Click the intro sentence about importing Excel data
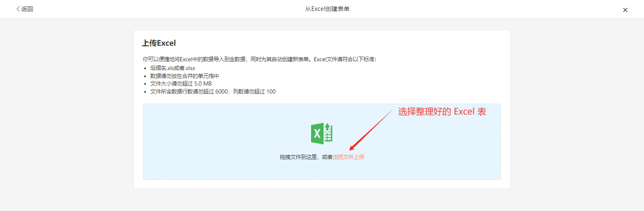 pos(260,60)
